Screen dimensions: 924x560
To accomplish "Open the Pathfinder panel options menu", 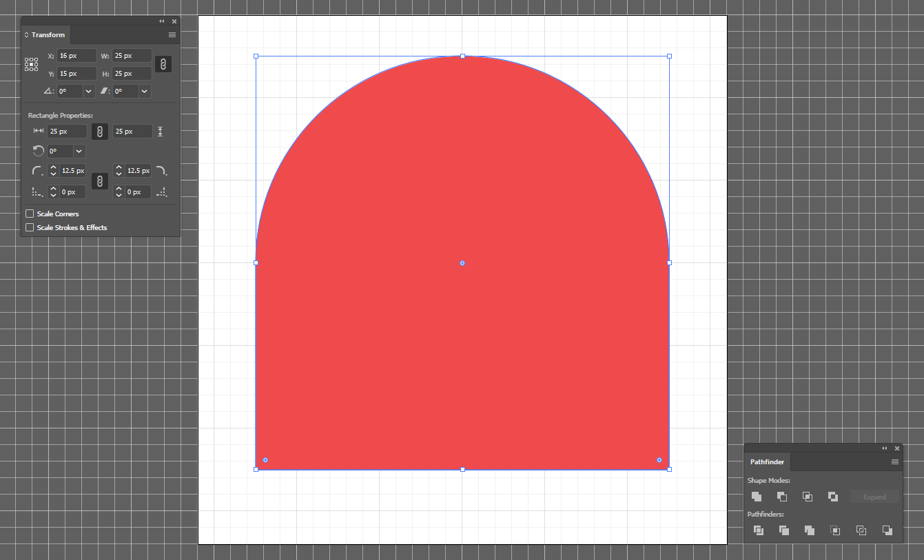I will pyautogui.click(x=895, y=462).
